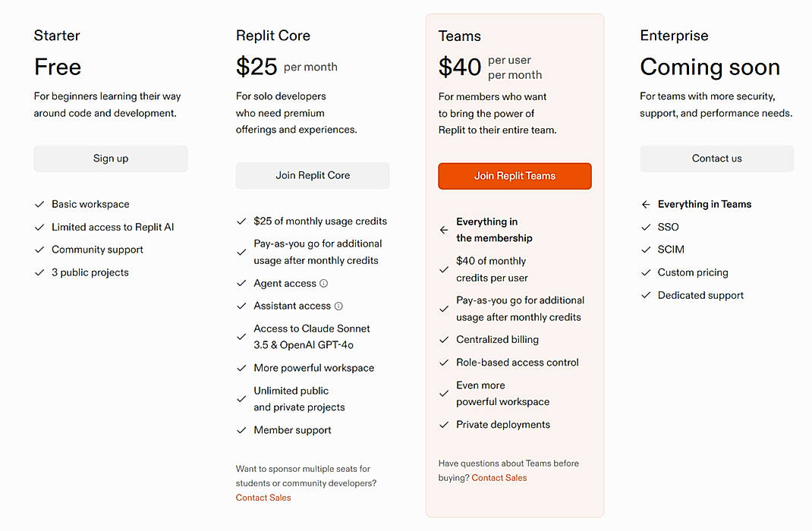Click the checkmark beside SSO
The width and height of the screenshot is (812, 531).
(x=646, y=227)
